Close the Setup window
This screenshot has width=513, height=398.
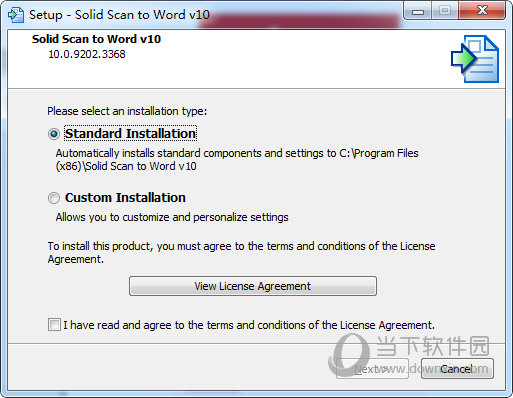click(482, 11)
